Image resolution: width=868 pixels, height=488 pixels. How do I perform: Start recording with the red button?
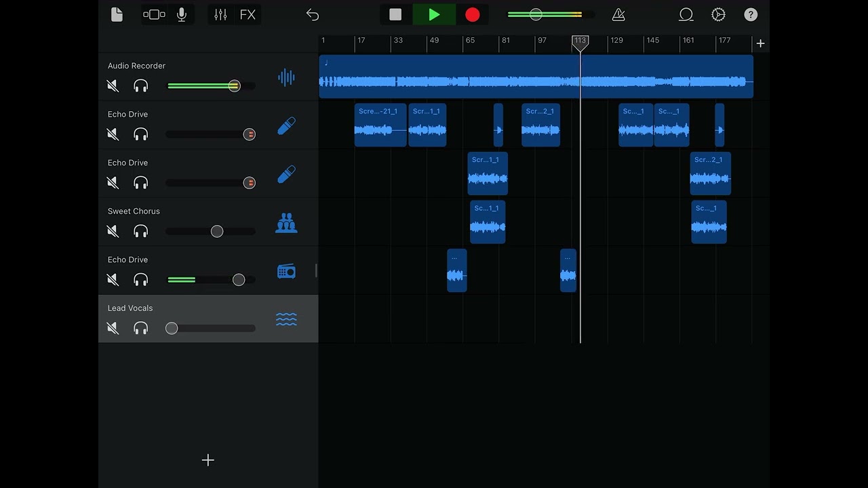473,14
